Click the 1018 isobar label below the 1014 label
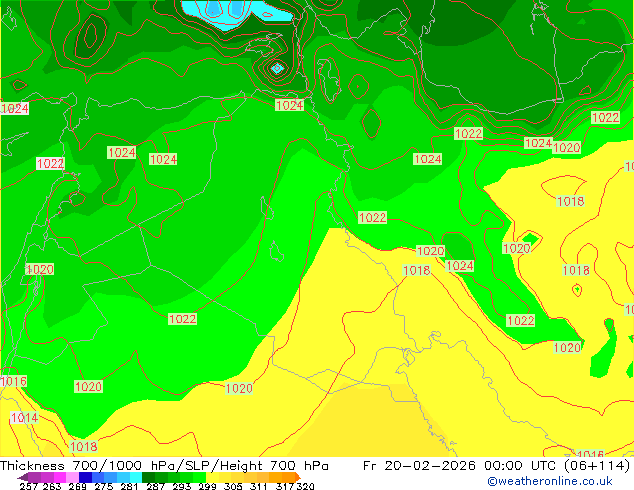The height and width of the screenshot is (490, 634). click(x=84, y=446)
